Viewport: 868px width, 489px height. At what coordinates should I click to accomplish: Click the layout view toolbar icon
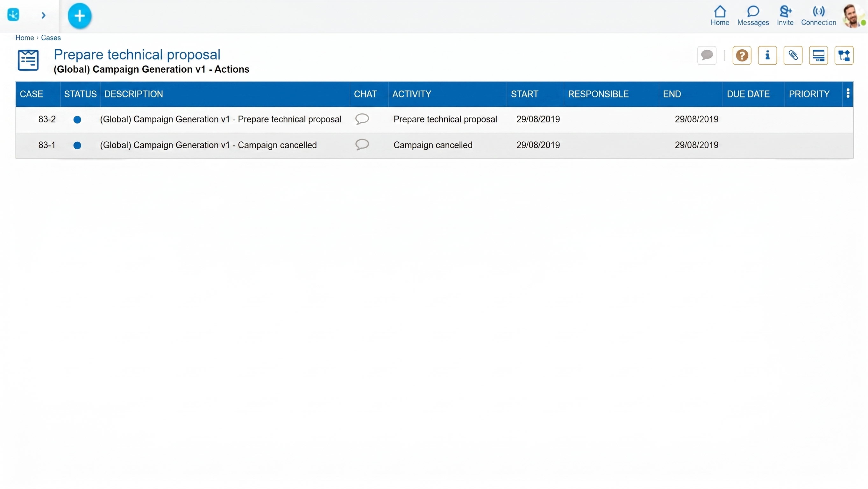(x=818, y=55)
